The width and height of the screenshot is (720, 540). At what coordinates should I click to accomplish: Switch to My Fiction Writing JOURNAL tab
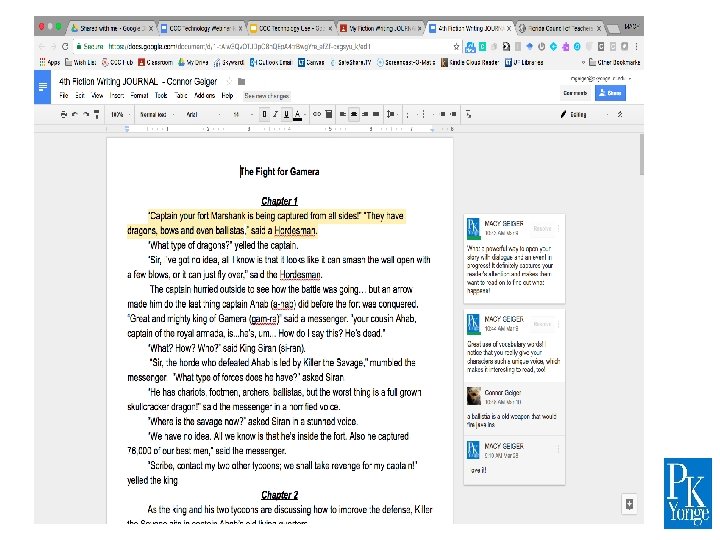pos(381,28)
